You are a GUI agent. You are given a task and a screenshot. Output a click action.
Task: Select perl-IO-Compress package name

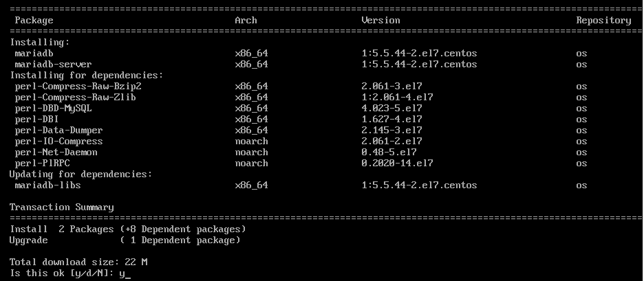(58, 141)
